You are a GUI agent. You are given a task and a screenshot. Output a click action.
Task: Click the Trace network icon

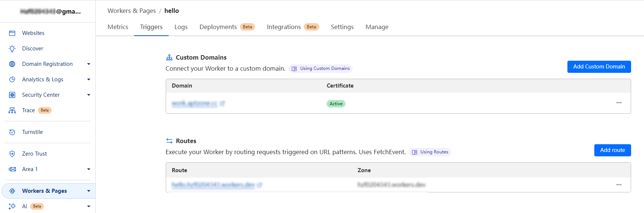click(x=12, y=110)
